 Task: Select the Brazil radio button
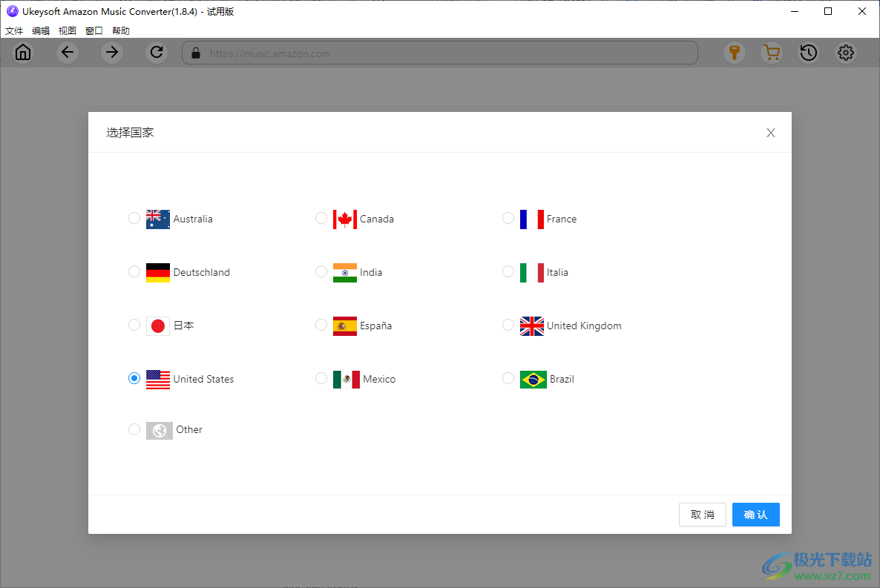point(508,378)
